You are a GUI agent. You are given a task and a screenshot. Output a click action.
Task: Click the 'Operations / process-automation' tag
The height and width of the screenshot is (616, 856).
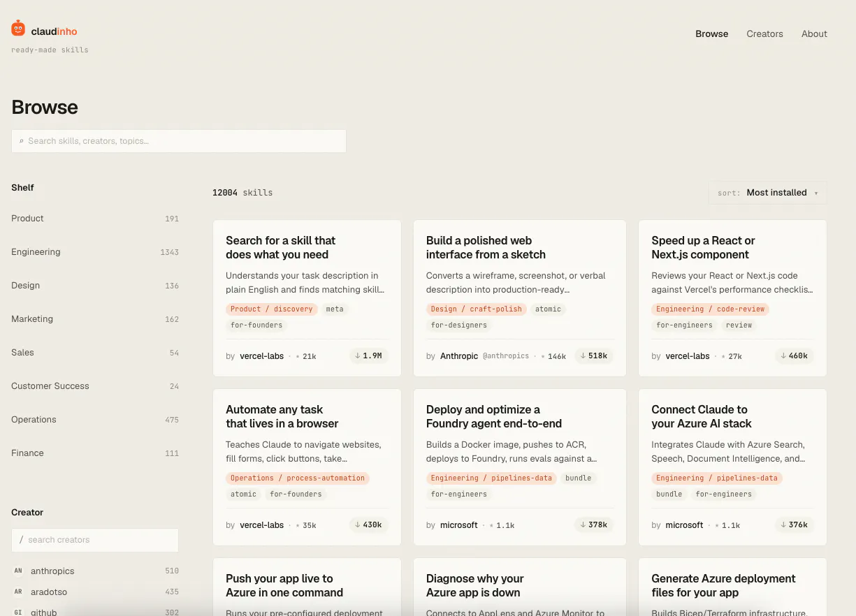point(298,478)
